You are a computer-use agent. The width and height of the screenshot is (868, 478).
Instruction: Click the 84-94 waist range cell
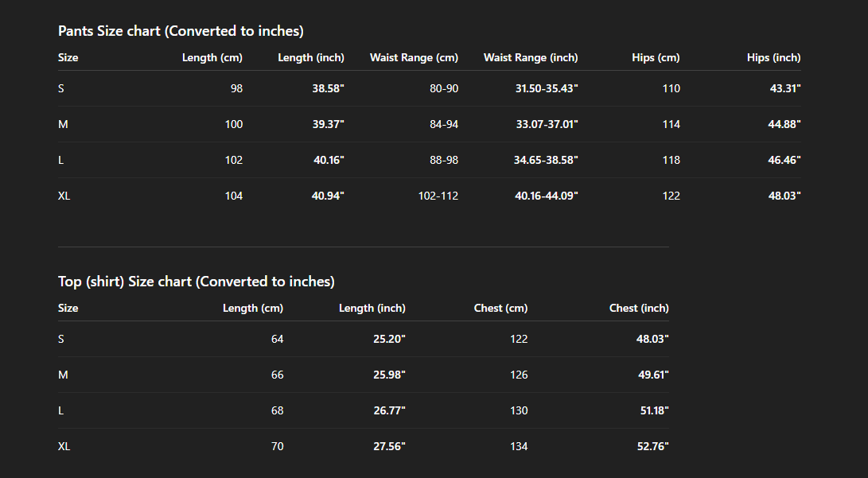443,125
